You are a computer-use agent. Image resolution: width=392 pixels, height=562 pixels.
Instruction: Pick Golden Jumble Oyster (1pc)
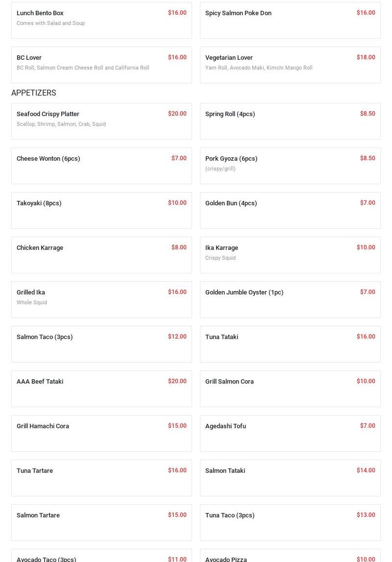(290, 299)
